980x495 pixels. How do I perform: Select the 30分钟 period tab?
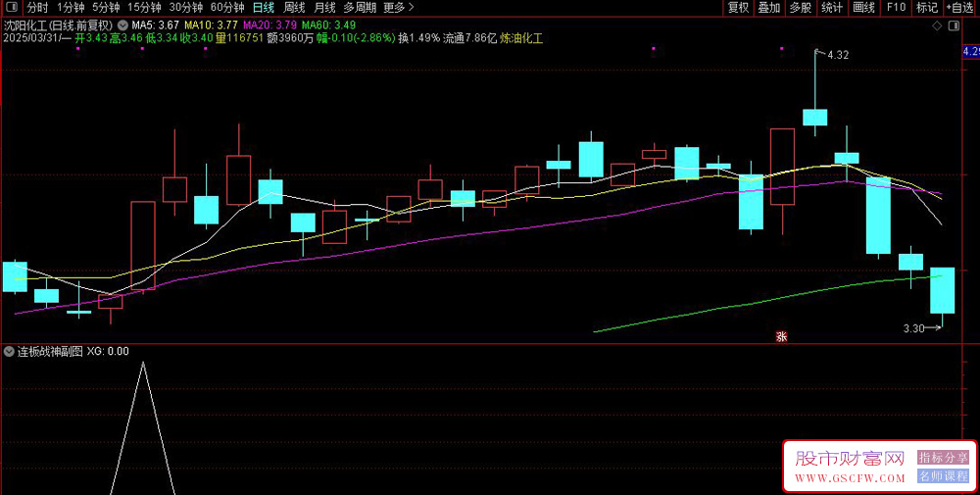point(185,8)
